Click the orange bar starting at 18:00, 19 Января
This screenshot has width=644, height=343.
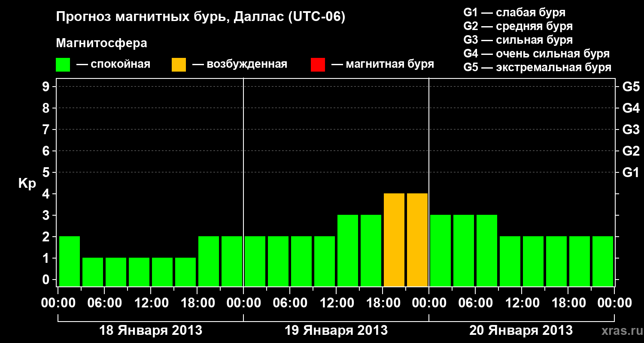click(x=394, y=240)
